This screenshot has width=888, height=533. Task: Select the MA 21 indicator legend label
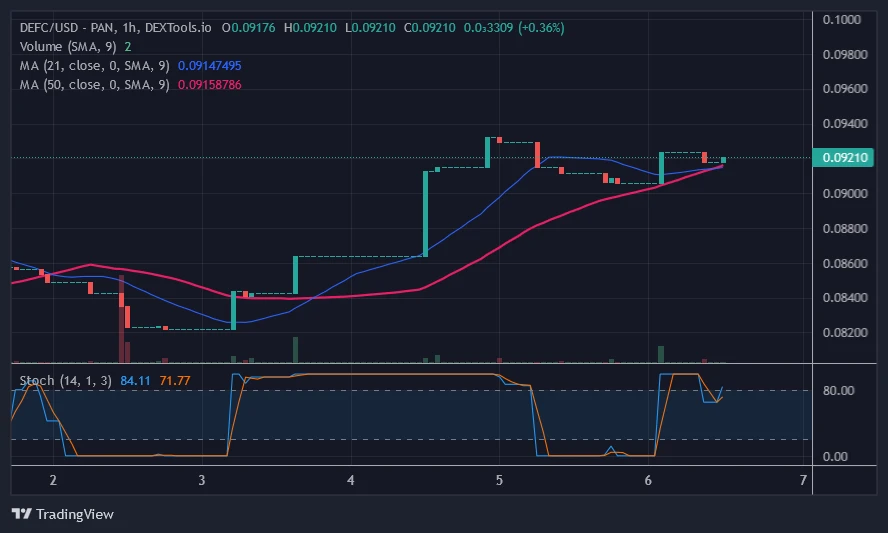tap(95, 65)
